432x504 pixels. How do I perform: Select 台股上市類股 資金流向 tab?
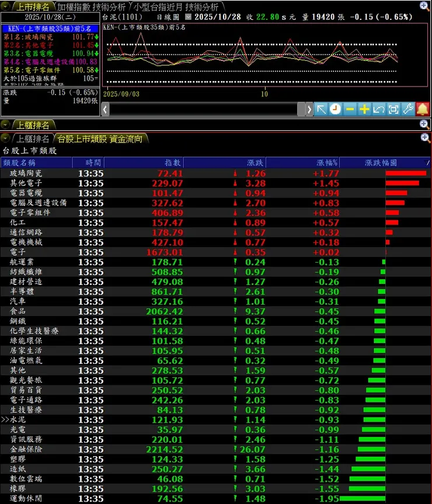100,138
